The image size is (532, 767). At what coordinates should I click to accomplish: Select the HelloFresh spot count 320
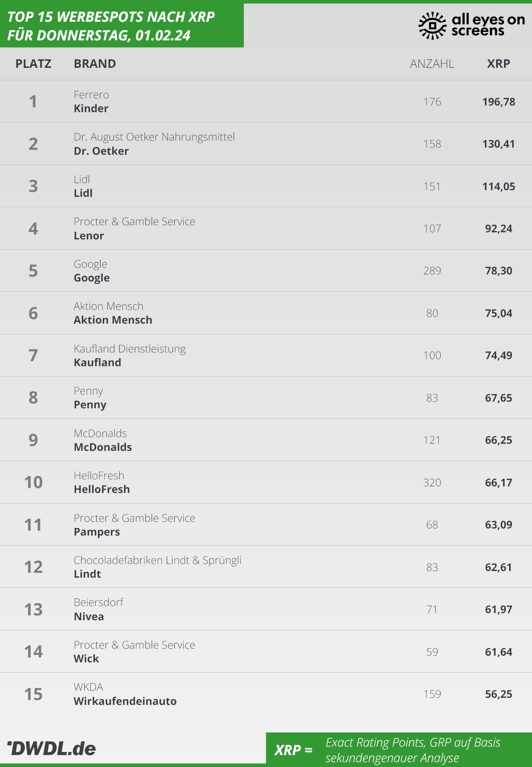432,482
